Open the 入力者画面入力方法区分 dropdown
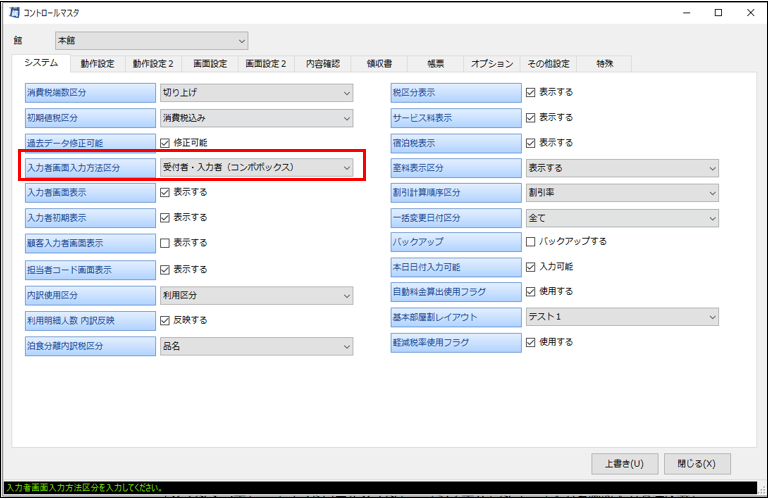Image resolution: width=770 pixels, height=499 pixels. [x=256, y=168]
